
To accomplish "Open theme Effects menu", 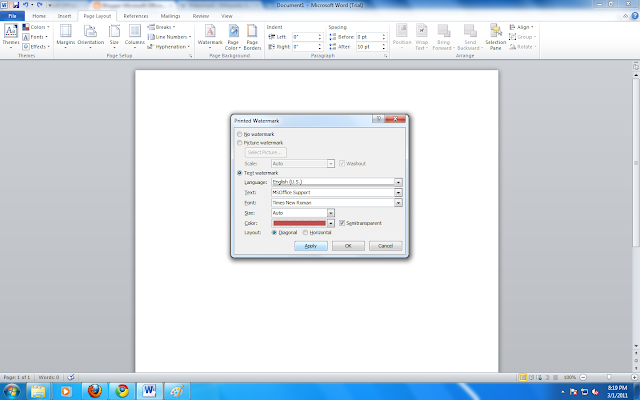I will click(36, 47).
